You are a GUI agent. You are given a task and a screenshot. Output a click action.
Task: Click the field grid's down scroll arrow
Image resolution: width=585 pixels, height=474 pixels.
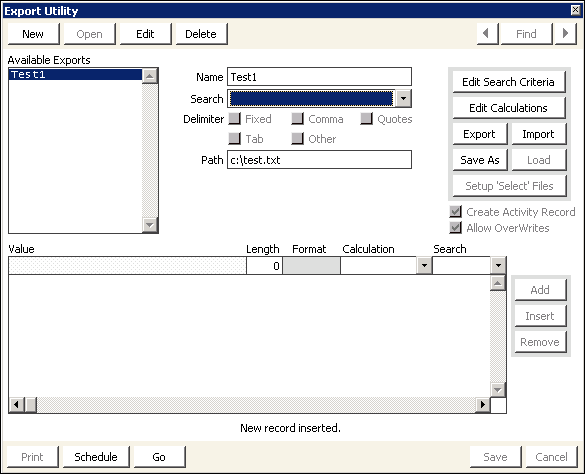tap(498, 390)
